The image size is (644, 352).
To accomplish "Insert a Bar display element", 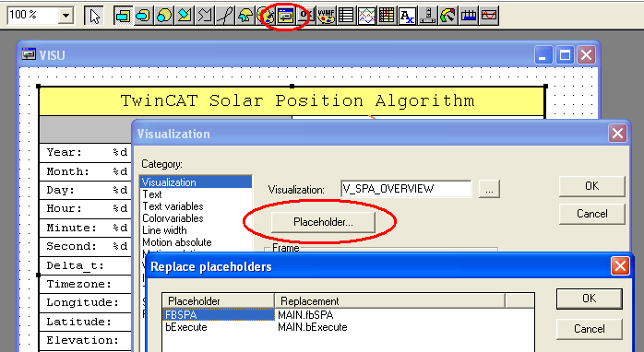I will click(x=468, y=16).
